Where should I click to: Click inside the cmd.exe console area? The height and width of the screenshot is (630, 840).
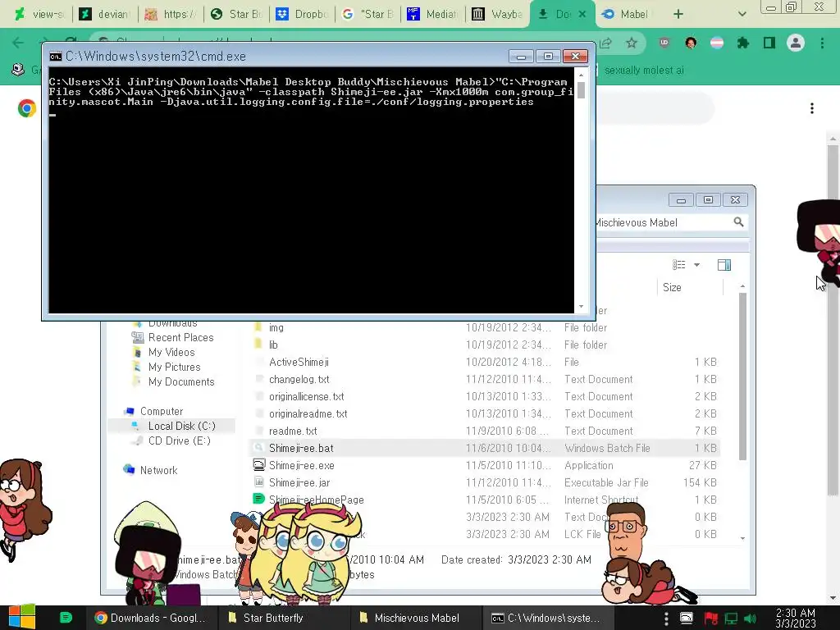[311, 189]
